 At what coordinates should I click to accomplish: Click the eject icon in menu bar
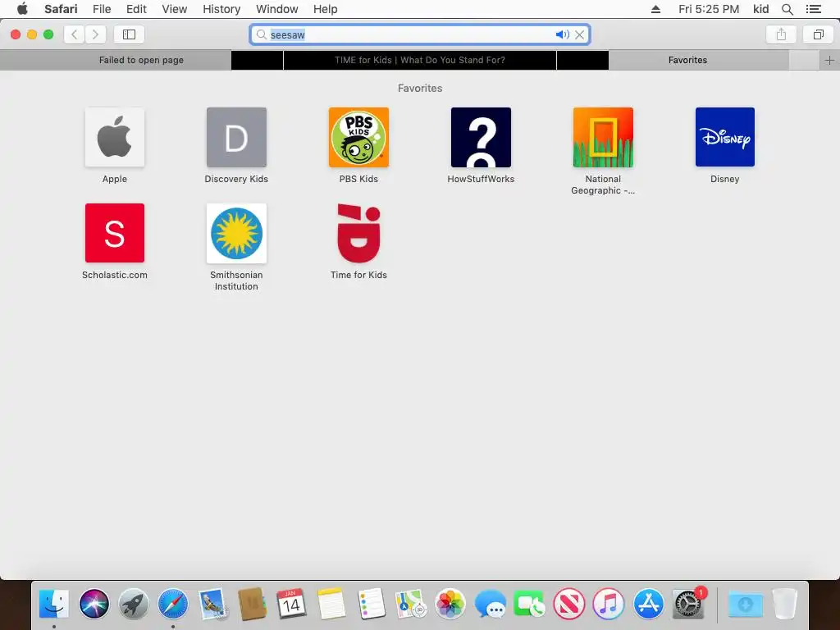click(x=655, y=9)
